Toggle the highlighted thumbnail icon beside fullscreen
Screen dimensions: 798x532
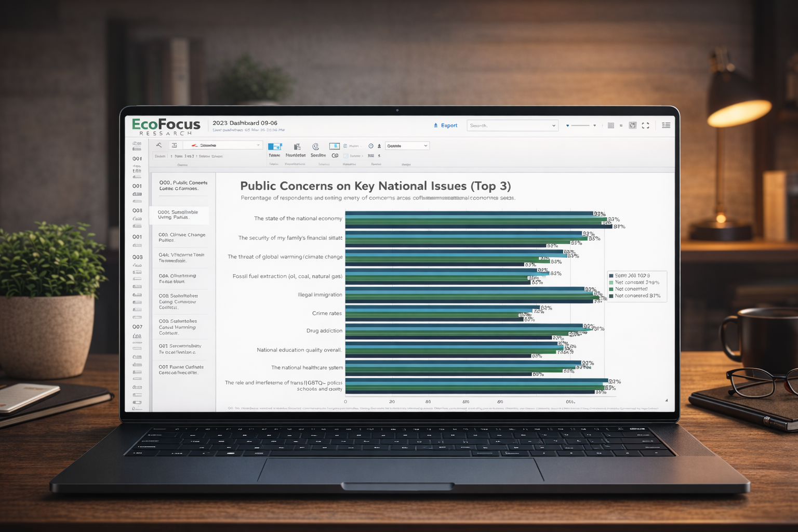[633, 125]
